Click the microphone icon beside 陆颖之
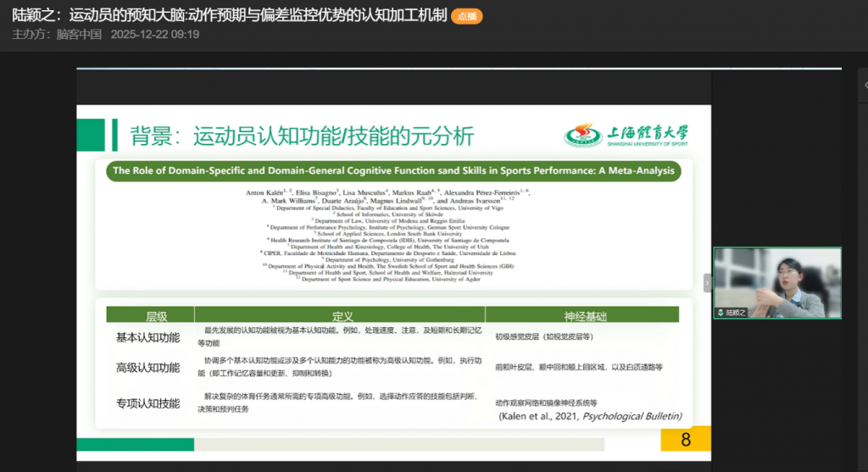 click(721, 313)
